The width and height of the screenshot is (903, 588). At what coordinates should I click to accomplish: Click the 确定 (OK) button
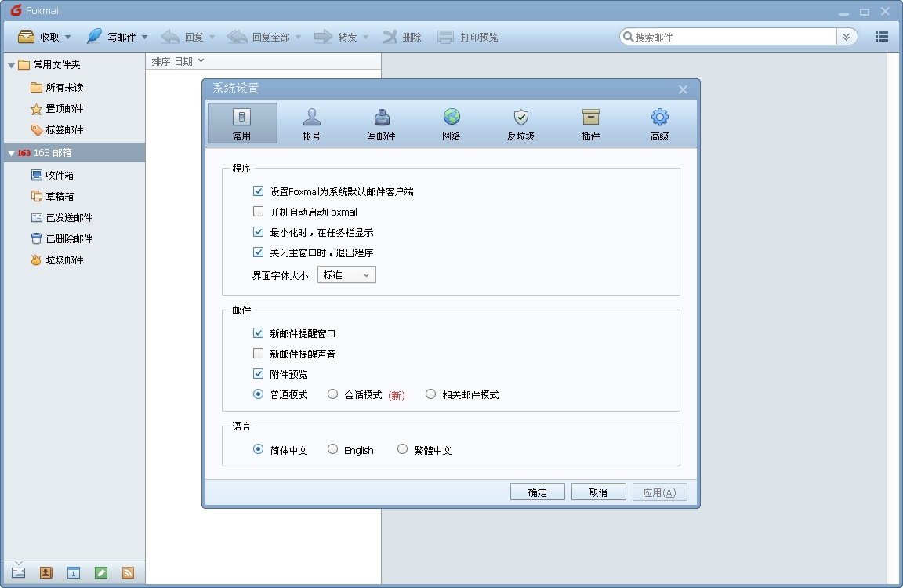pyautogui.click(x=537, y=492)
